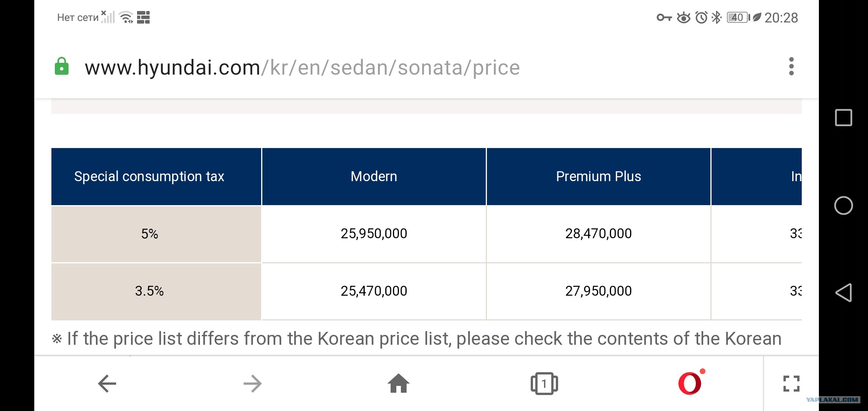868x411 pixels.
Task: Select the 3.5% tax row label
Action: tap(149, 291)
